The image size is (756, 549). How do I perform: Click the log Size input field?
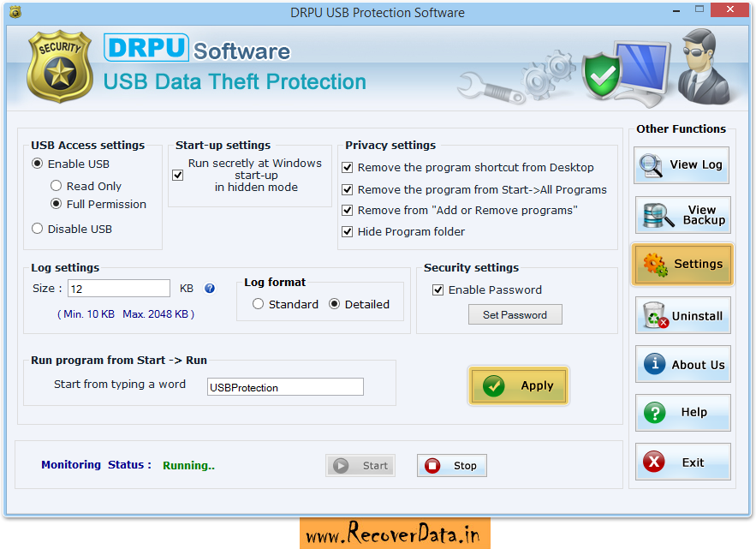tap(119, 289)
